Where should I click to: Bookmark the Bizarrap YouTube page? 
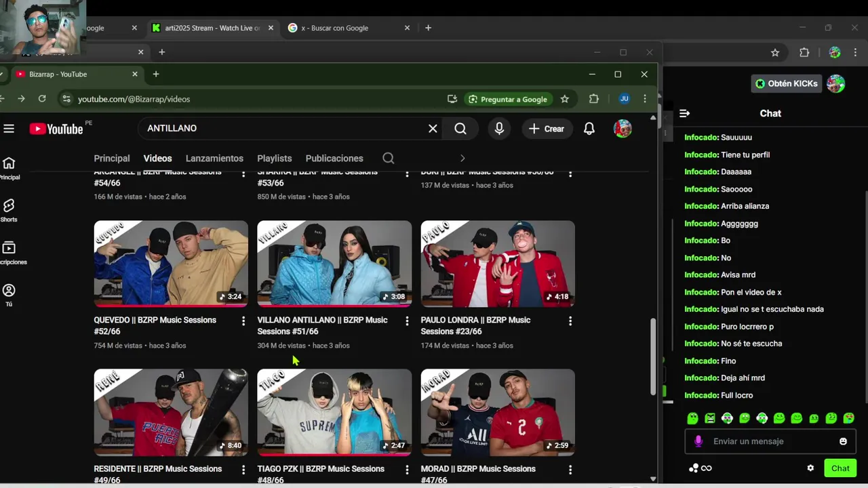point(564,99)
